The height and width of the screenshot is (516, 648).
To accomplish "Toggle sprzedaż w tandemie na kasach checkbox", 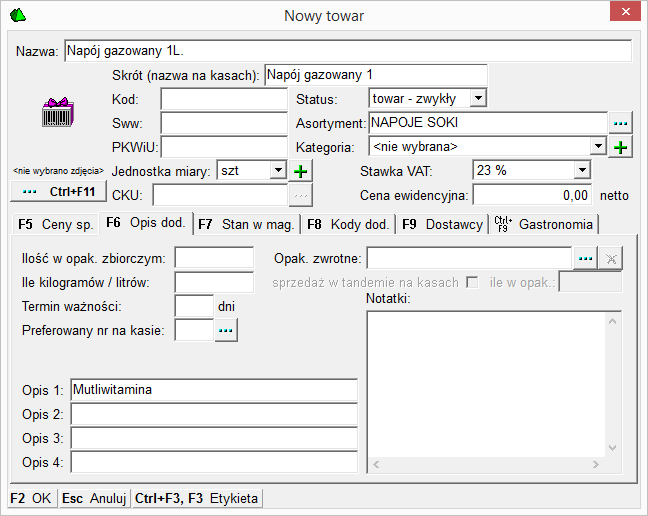I will [x=474, y=282].
